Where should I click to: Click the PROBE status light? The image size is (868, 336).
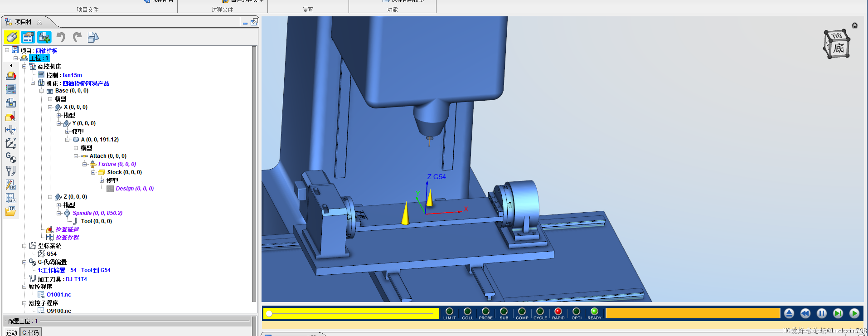[x=486, y=312]
